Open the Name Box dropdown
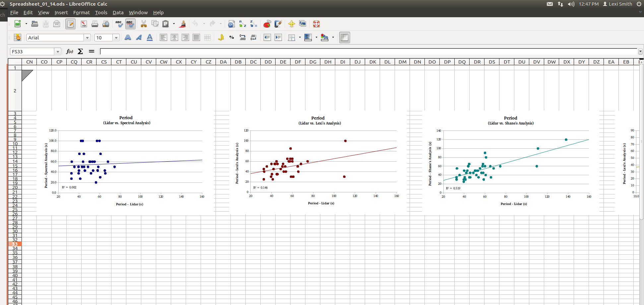This screenshot has width=644, height=305. [x=58, y=52]
